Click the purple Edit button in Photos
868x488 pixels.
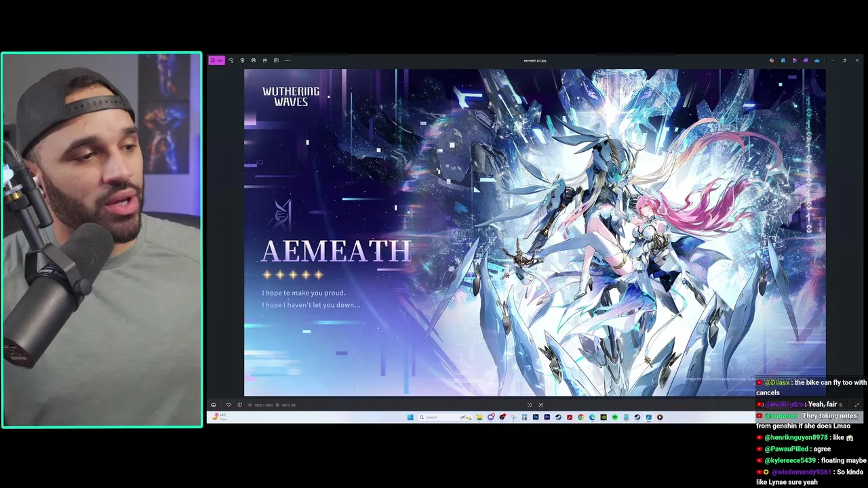[x=216, y=60]
